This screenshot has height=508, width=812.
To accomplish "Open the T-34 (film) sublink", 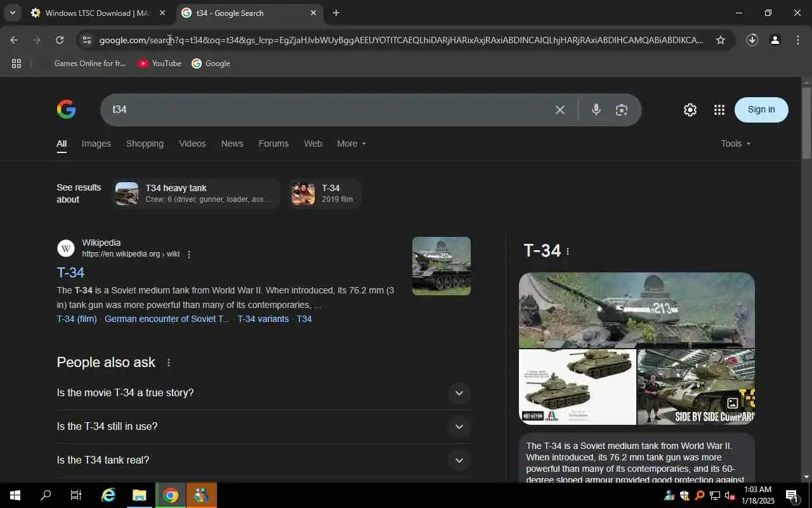I will tap(77, 319).
